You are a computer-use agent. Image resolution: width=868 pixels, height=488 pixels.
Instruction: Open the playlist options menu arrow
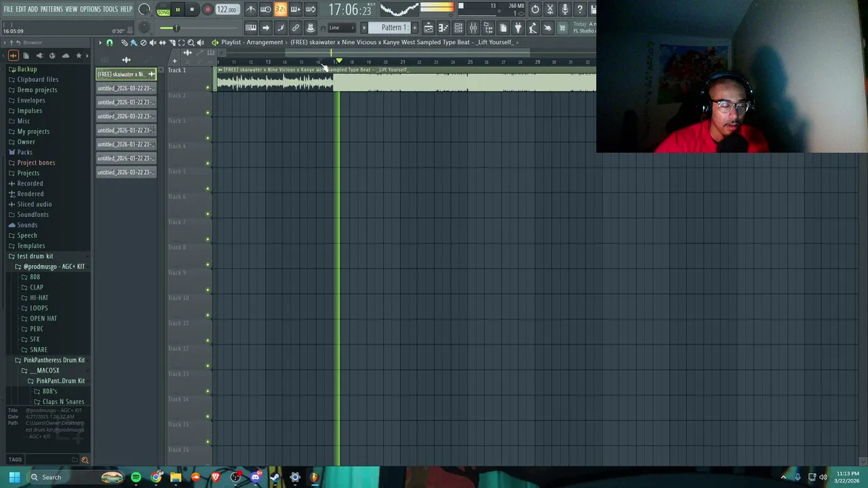click(100, 43)
